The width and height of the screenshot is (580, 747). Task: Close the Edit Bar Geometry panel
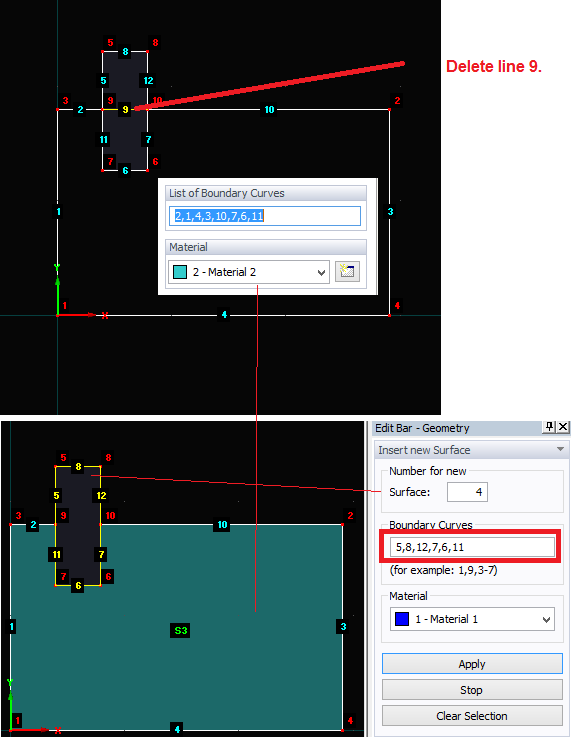(563, 427)
